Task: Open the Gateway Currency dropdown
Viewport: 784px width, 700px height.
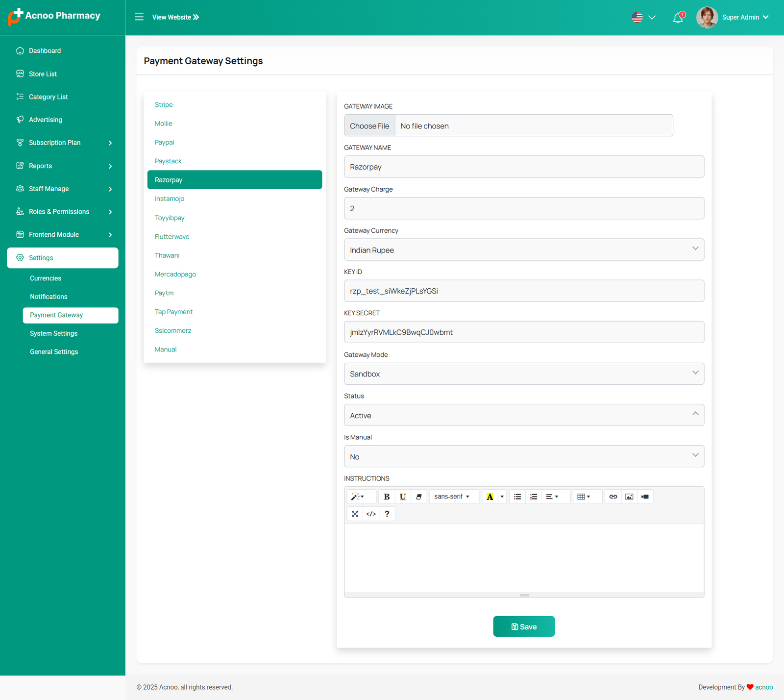Action: click(x=524, y=250)
